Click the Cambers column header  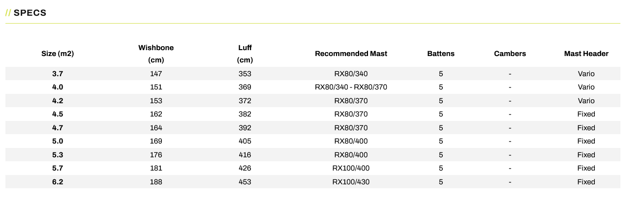coord(510,54)
